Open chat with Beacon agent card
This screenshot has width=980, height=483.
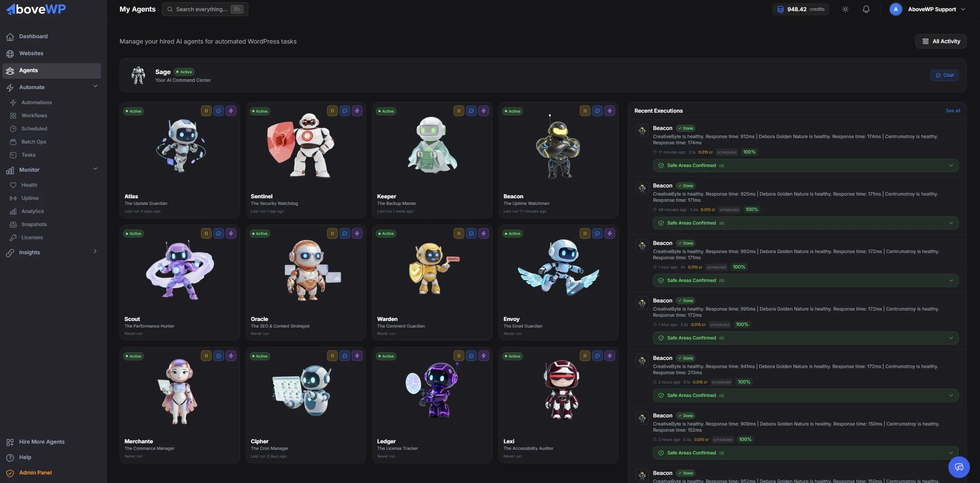click(597, 111)
